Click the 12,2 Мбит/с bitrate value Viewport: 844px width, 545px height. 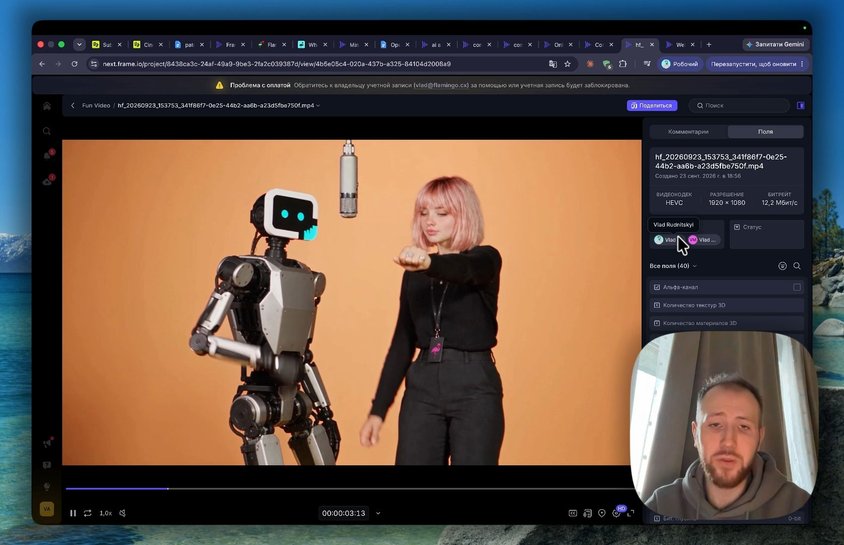779,203
